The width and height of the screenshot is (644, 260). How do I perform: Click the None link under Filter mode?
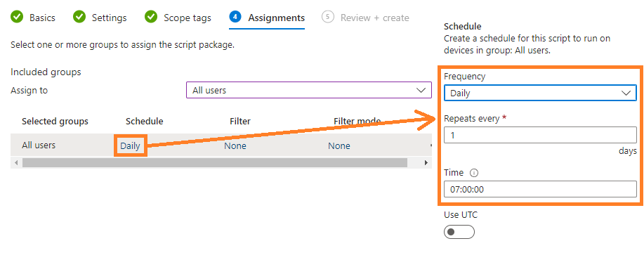339,145
